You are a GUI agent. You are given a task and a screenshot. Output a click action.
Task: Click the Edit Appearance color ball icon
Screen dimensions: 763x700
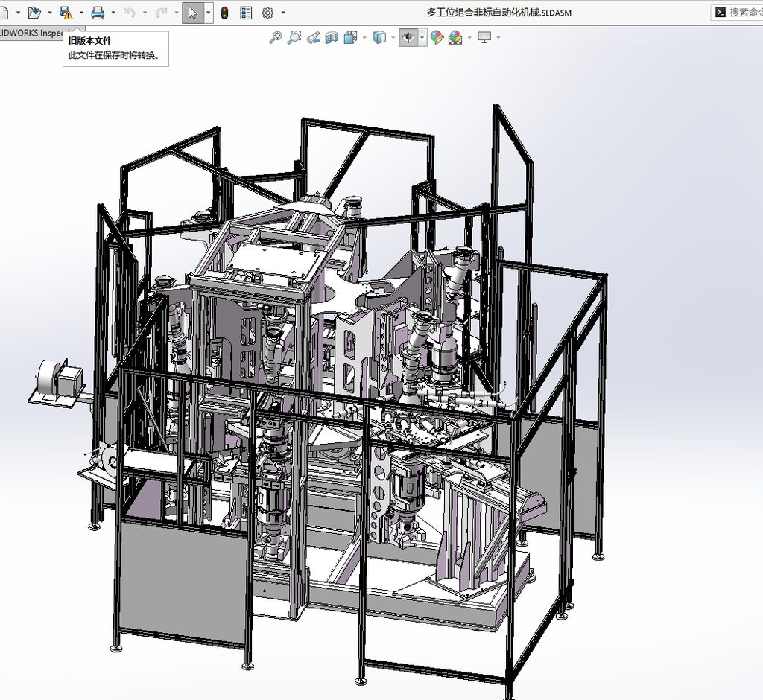pyautogui.click(x=437, y=37)
